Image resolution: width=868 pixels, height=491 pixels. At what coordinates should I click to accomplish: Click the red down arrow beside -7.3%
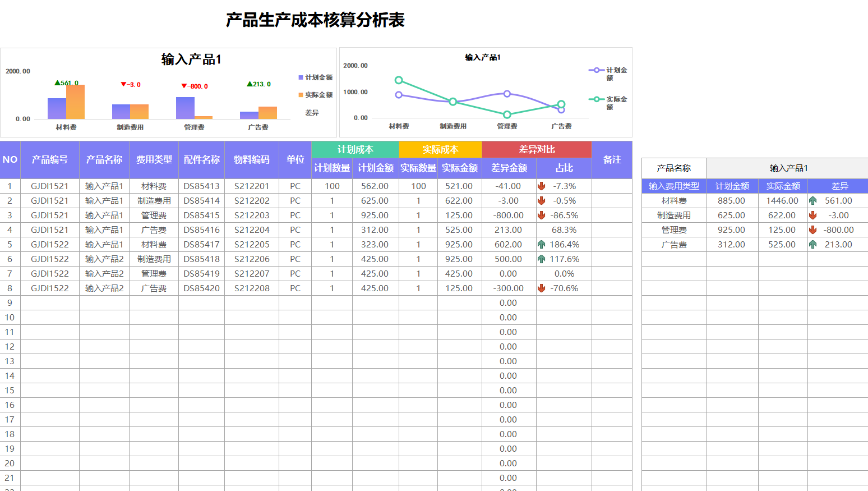pyautogui.click(x=540, y=186)
